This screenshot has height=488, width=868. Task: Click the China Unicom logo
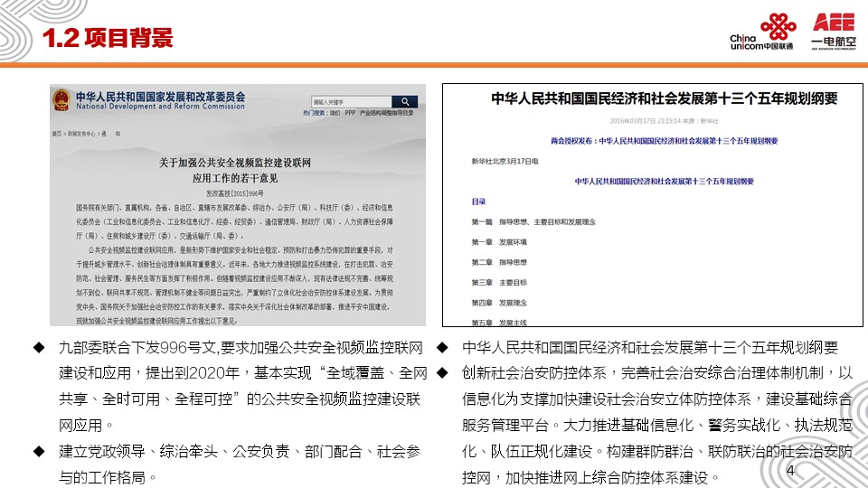[x=761, y=32]
